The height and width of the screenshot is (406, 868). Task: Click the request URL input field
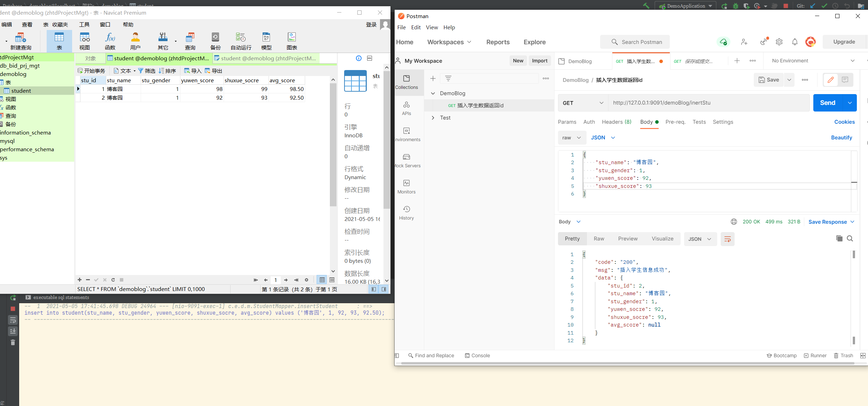click(x=709, y=103)
